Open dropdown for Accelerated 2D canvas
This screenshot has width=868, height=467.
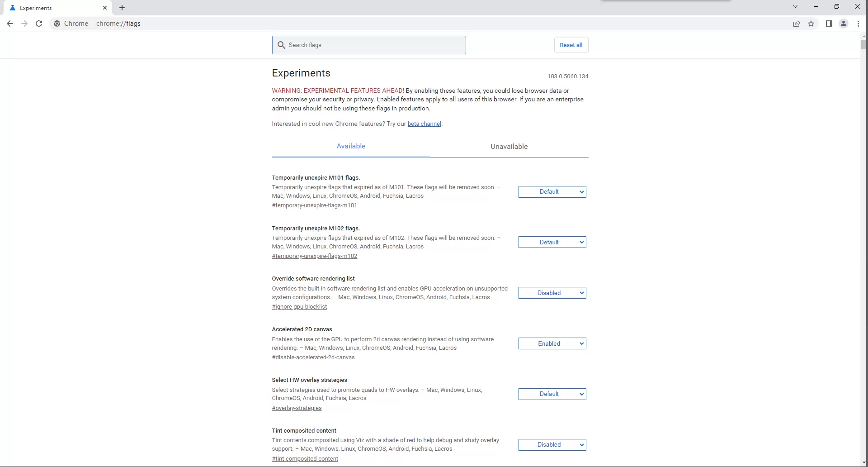(x=552, y=344)
